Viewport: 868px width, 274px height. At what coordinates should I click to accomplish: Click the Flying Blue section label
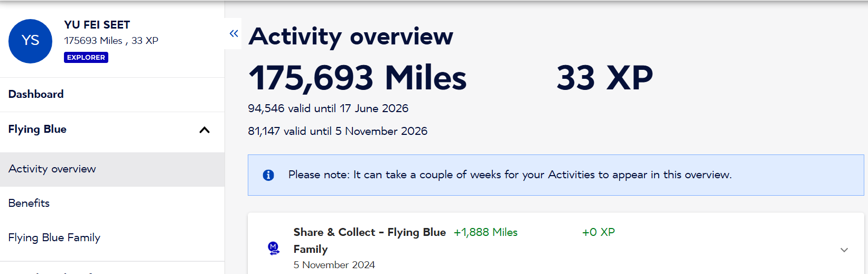(38, 130)
